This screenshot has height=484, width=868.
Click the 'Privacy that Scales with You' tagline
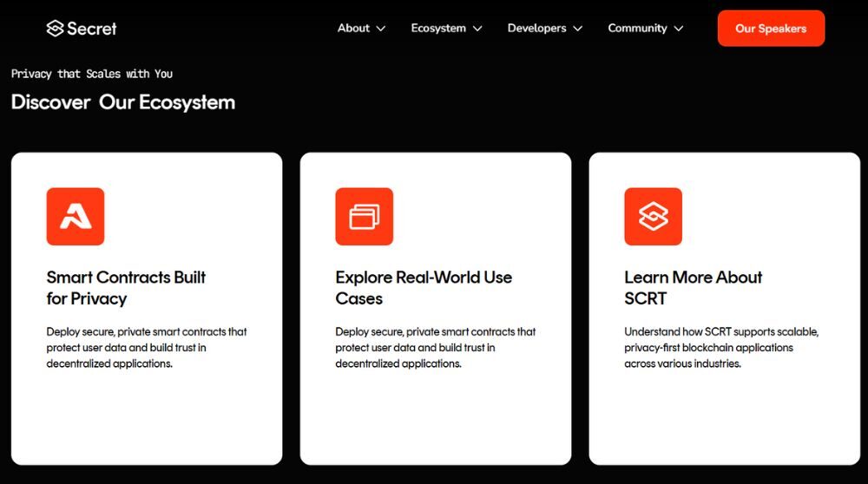pos(92,74)
